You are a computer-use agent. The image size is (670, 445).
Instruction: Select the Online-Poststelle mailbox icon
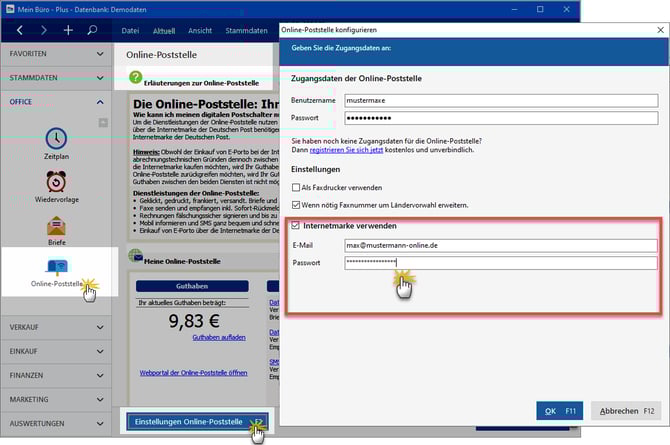pos(57,266)
